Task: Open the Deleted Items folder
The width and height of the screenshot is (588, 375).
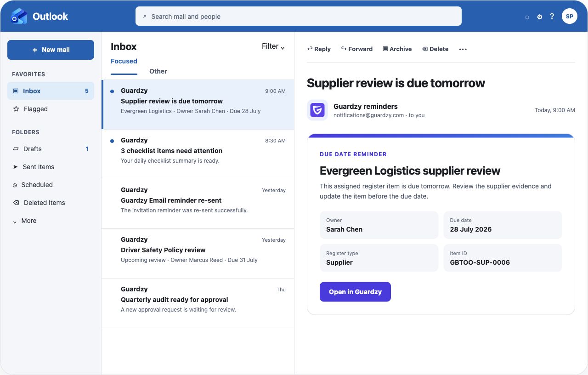Action: (51, 203)
